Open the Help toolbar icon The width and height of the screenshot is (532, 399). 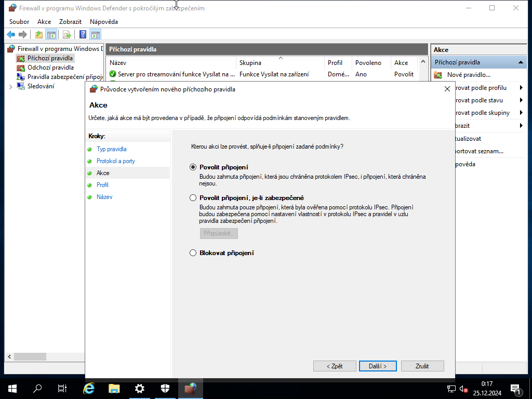[x=83, y=34]
